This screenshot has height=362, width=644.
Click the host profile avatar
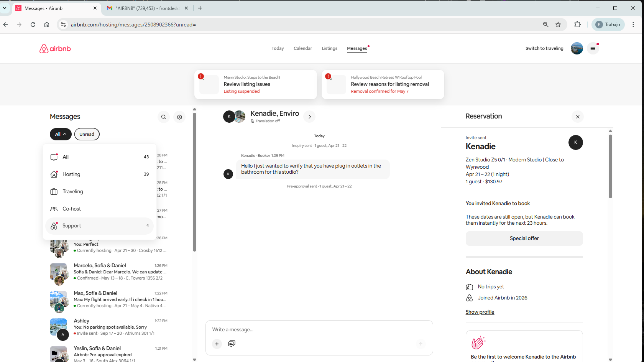pos(577,49)
